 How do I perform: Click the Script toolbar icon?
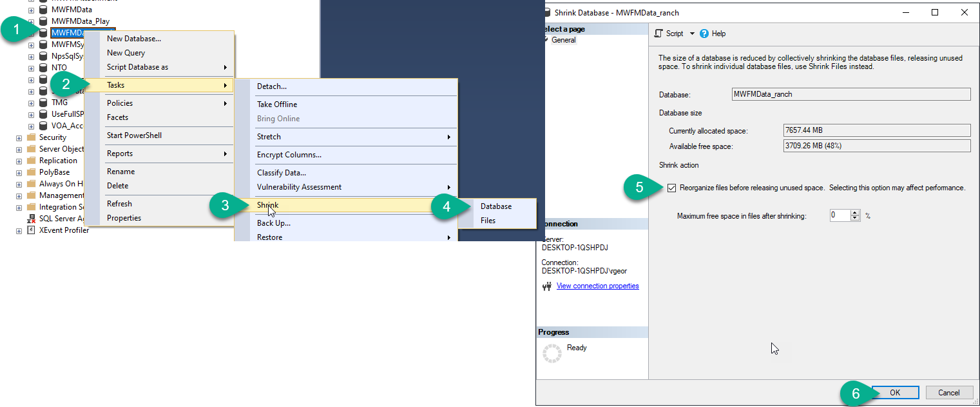[x=658, y=34]
